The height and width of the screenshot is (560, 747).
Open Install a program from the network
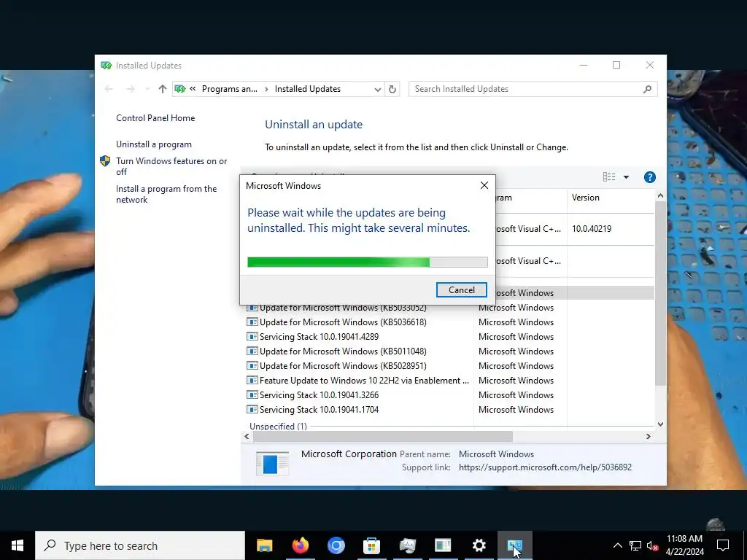166,194
